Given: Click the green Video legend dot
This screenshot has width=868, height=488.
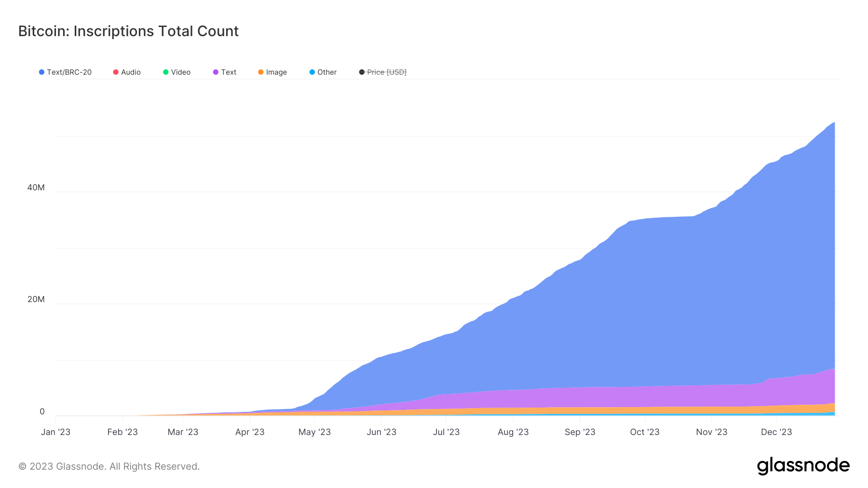Looking at the screenshot, I should tap(166, 72).
